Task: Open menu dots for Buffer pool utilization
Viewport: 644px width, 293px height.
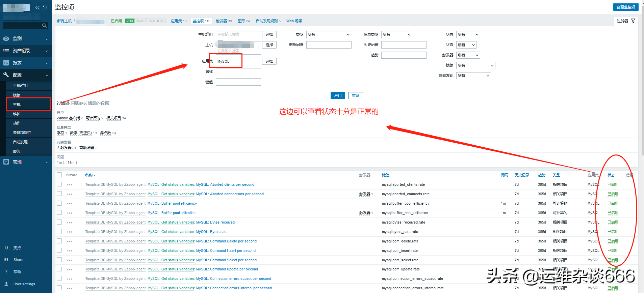Action: (x=70, y=213)
